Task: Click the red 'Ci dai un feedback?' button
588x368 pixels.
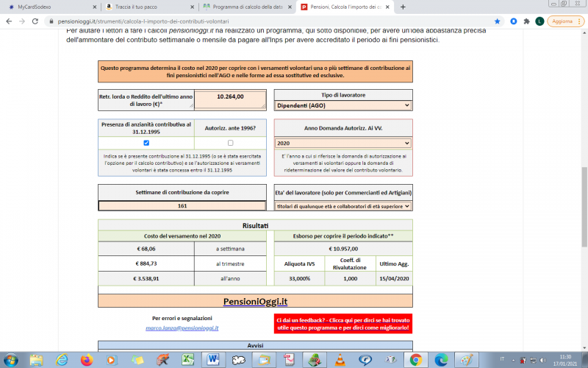Action: 343,323
